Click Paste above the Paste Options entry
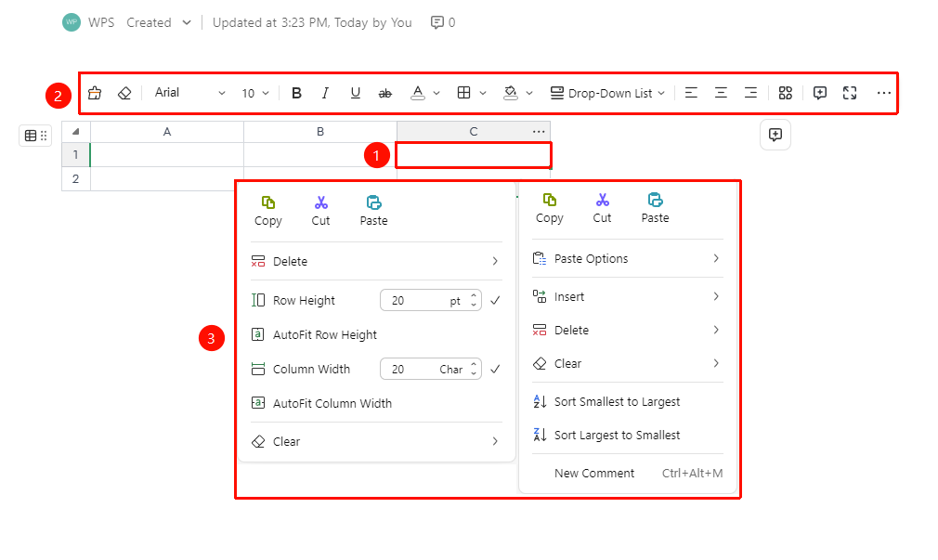 point(655,209)
